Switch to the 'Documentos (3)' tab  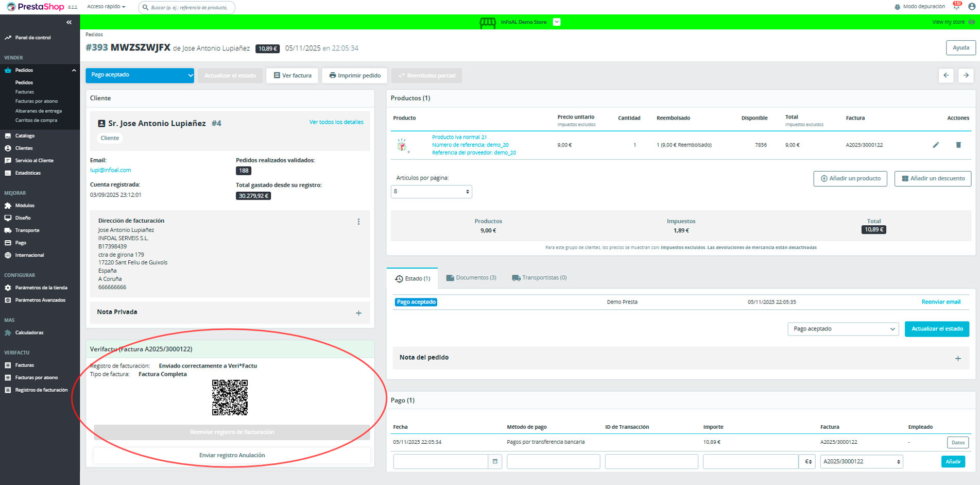point(471,278)
